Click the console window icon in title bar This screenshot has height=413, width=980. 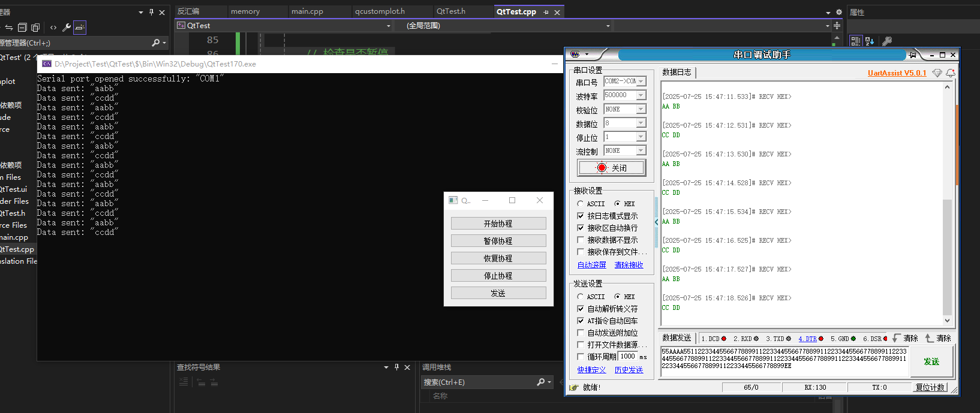tap(47, 64)
